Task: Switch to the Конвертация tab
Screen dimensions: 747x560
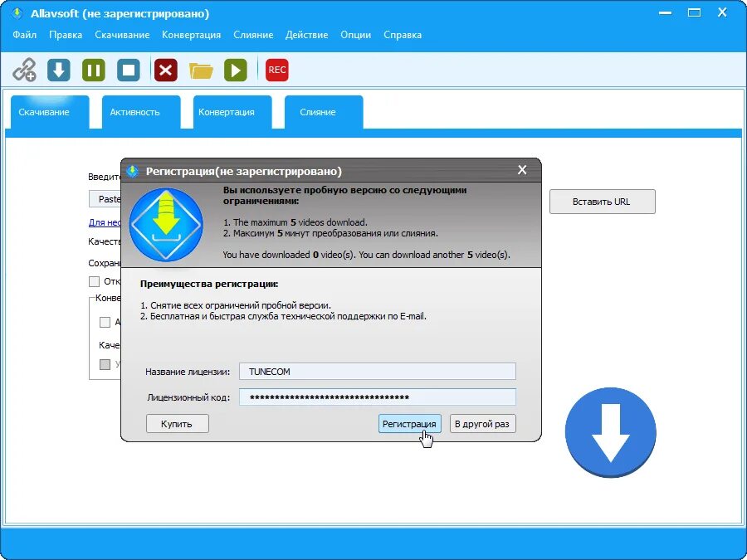Action: (232, 112)
